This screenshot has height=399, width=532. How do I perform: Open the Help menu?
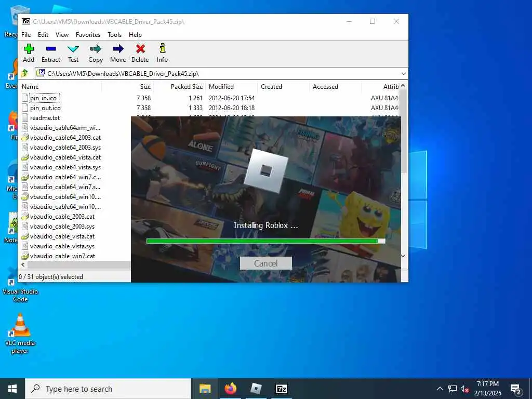135,35
